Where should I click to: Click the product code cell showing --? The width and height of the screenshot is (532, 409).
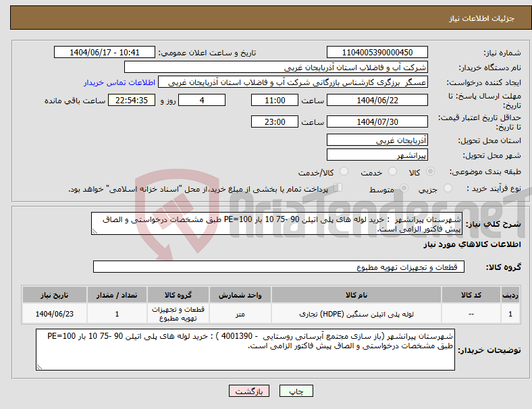point(471,314)
